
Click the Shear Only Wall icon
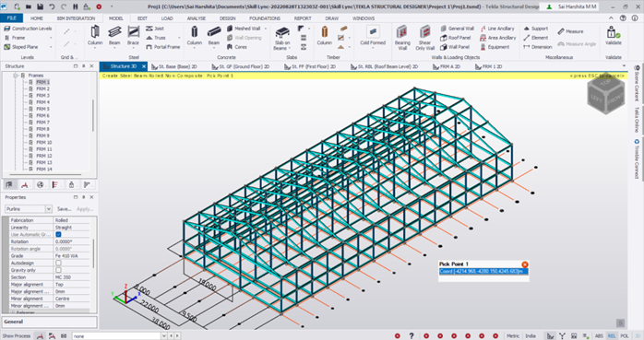point(424,38)
